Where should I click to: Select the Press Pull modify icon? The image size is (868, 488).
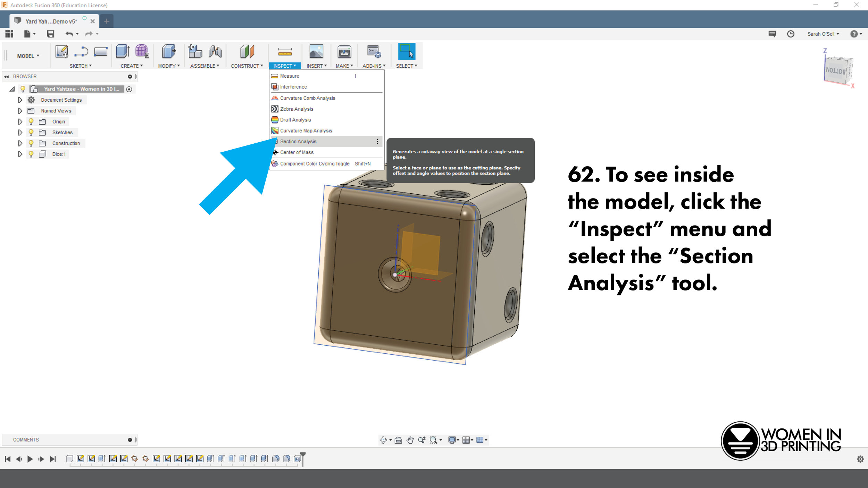(x=169, y=51)
